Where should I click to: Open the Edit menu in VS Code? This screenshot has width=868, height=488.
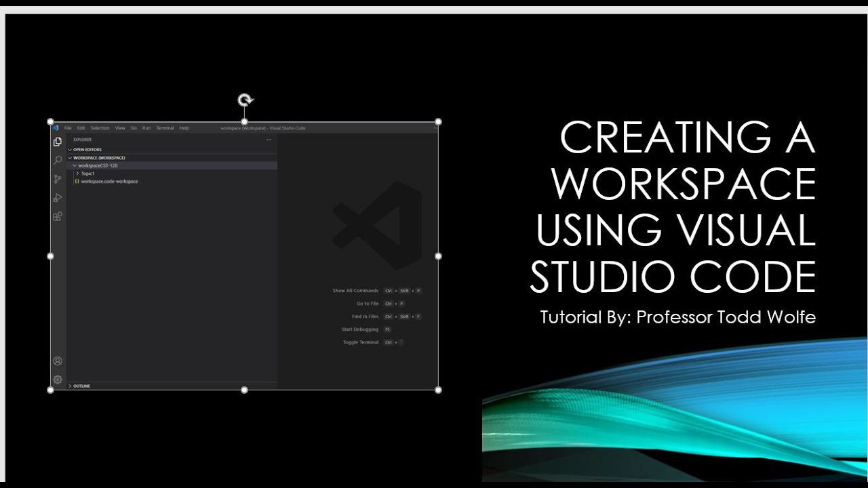point(81,127)
